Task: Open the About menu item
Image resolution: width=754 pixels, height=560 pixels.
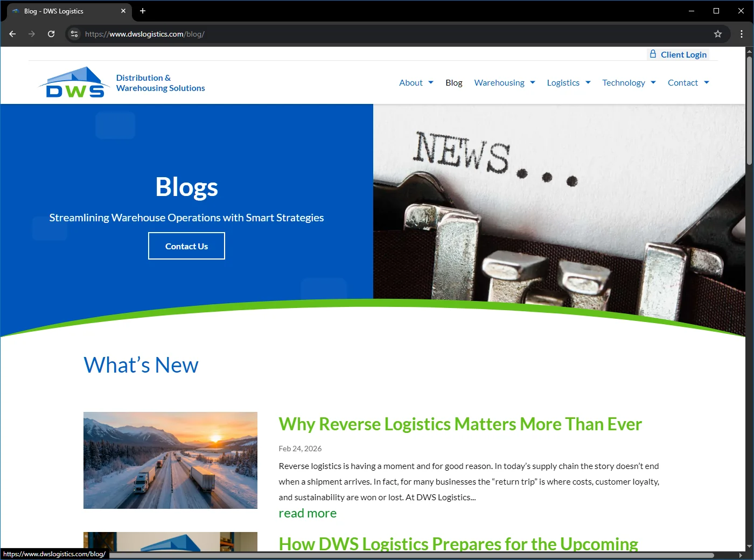Action: pos(411,82)
